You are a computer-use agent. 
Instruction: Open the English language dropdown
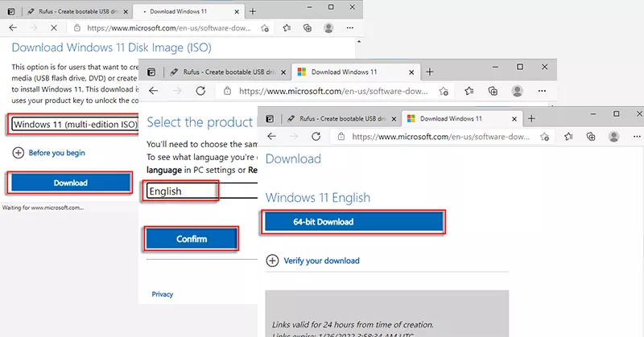point(182,191)
